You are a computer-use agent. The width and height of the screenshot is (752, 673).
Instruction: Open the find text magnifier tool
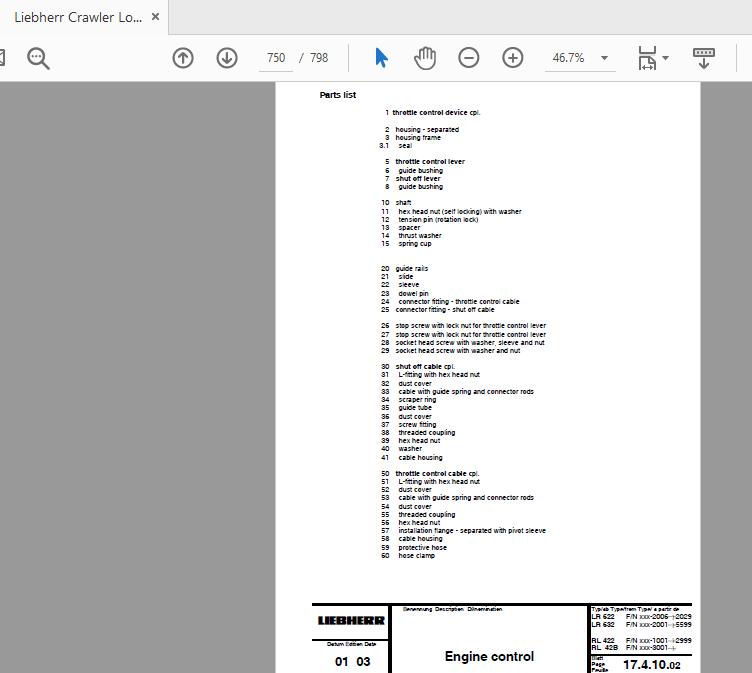pyautogui.click(x=38, y=58)
